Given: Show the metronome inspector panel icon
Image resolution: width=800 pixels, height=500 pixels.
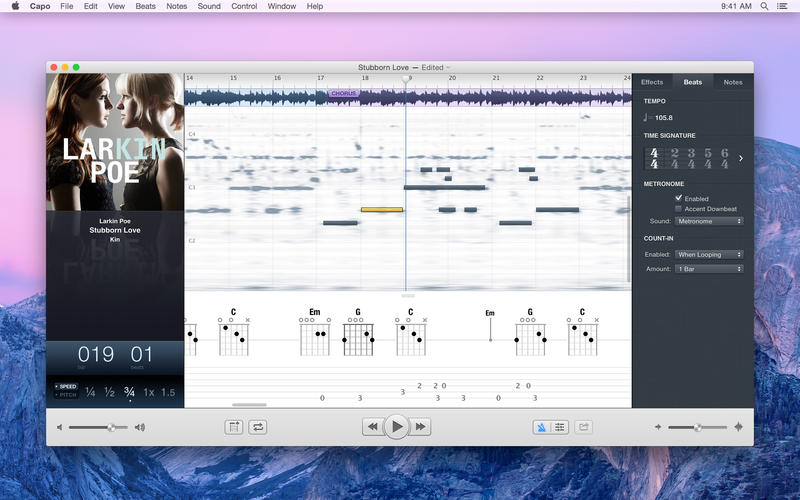Looking at the screenshot, I should 541,427.
